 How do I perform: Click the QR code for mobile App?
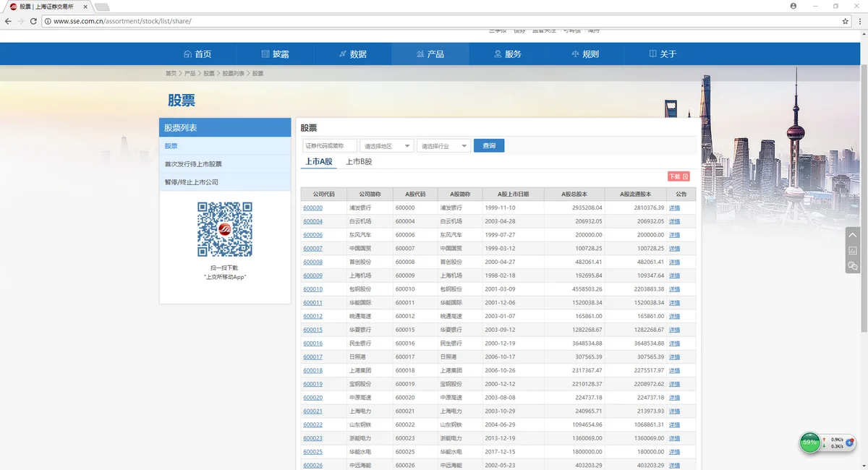tap(225, 229)
